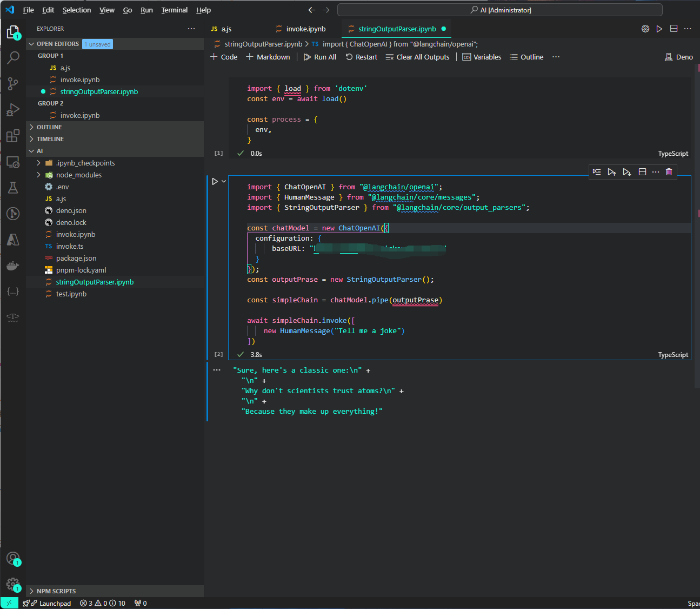This screenshot has width=700, height=609.
Task: Click the run icon in editor title bar
Action: 659,29
